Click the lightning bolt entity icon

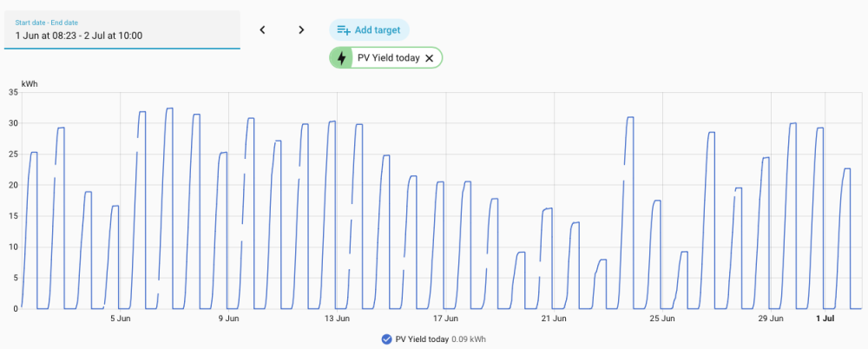(x=342, y=58)
